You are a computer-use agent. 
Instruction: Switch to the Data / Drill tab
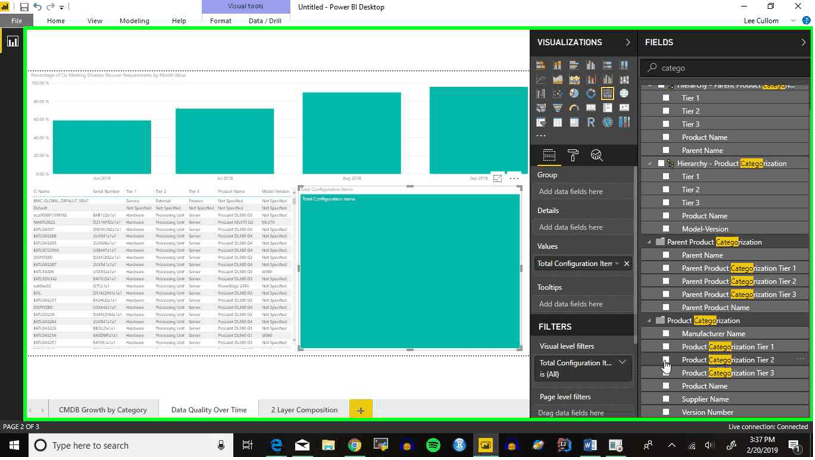(x=265, y=21)
